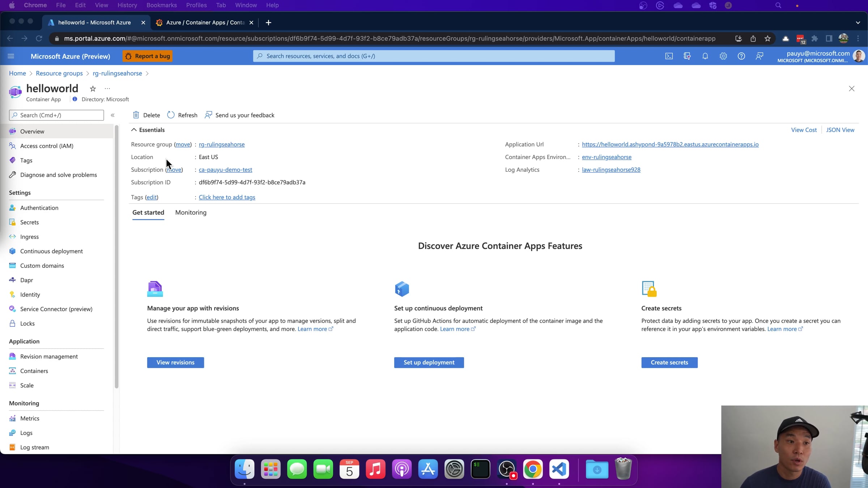Image resolution: width=868 pixels, height=488 pixels.
Task: Open Revision management
Action: [x=49, y=356]
